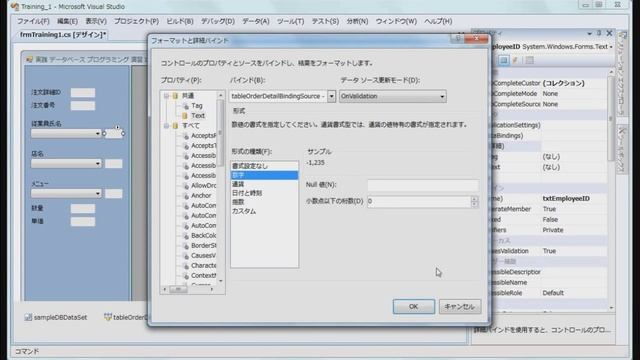
Task: Select 指数 format type
Action: click(x=264, y=202)
